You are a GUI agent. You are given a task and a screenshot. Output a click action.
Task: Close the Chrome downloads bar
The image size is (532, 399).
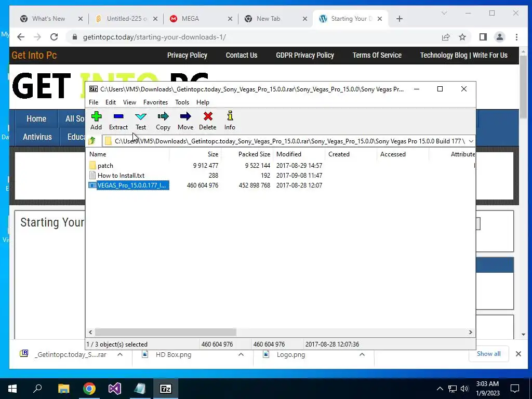[x=518, y=354]
